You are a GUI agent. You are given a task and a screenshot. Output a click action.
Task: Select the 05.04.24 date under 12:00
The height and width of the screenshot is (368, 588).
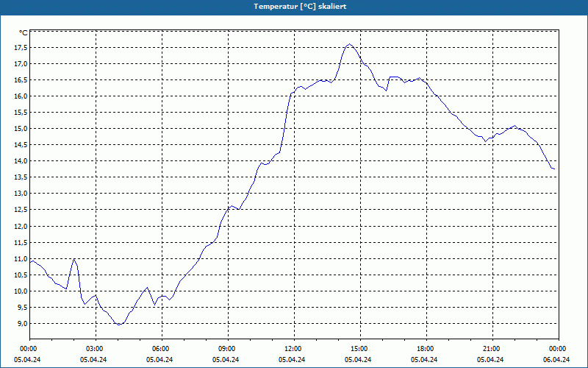pos(292,359)
